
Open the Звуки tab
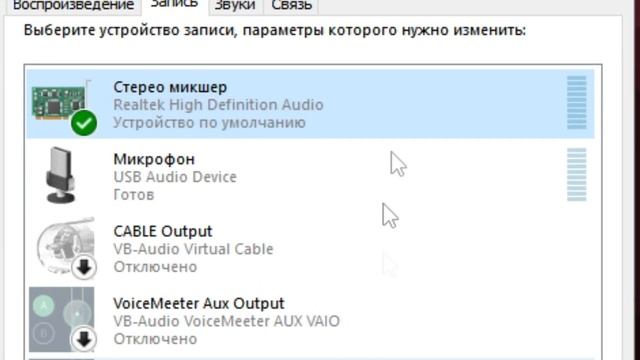coord(235,6)
